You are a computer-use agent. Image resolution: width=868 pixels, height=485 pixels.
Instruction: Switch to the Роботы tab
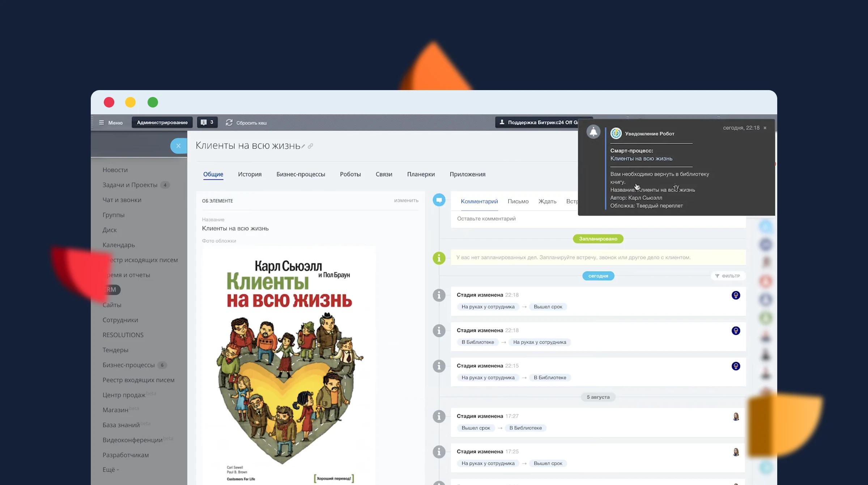click(x=350, y=174)
